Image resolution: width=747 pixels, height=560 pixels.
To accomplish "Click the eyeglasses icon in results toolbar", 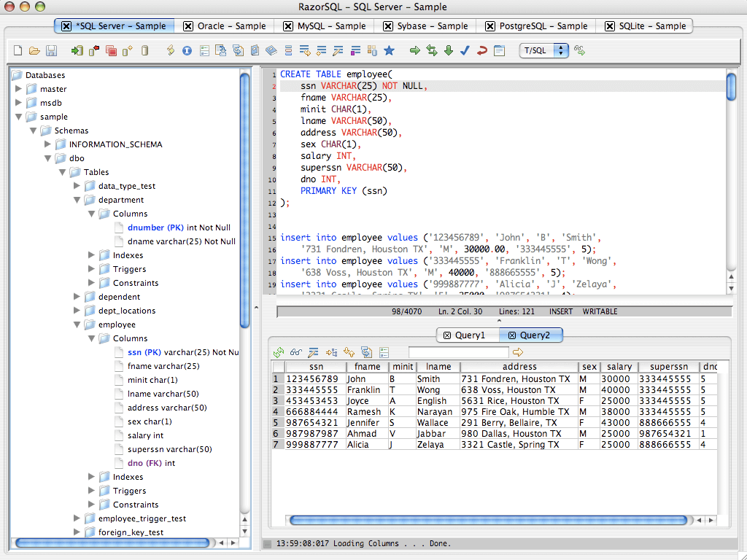I will coord(296,352).
